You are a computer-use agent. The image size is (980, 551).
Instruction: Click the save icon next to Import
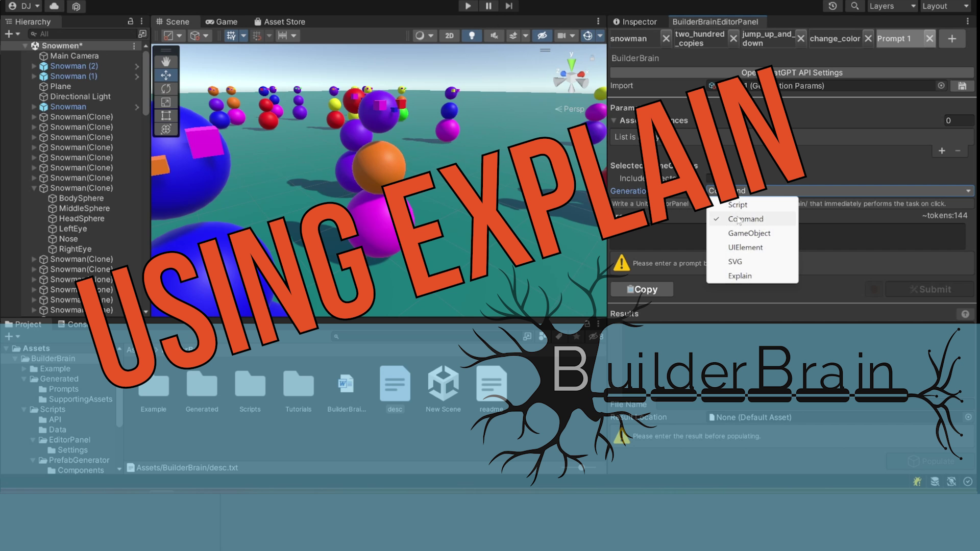pos(962,86)
